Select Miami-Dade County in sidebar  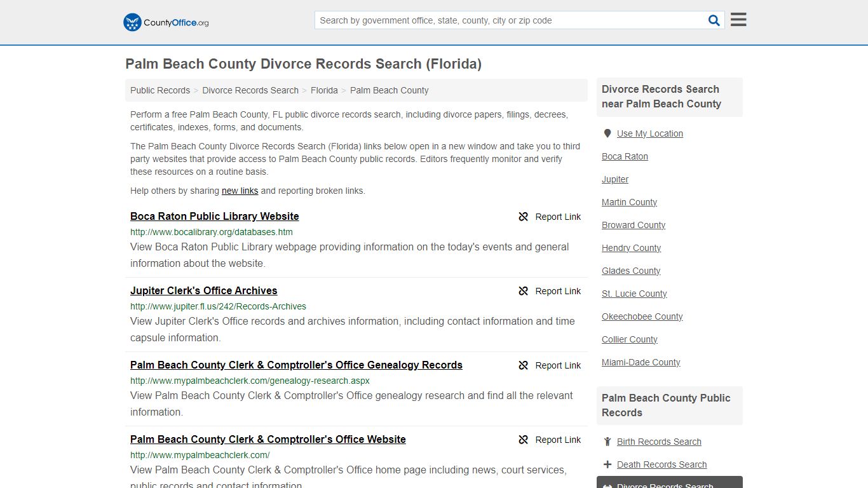[641, 362]
